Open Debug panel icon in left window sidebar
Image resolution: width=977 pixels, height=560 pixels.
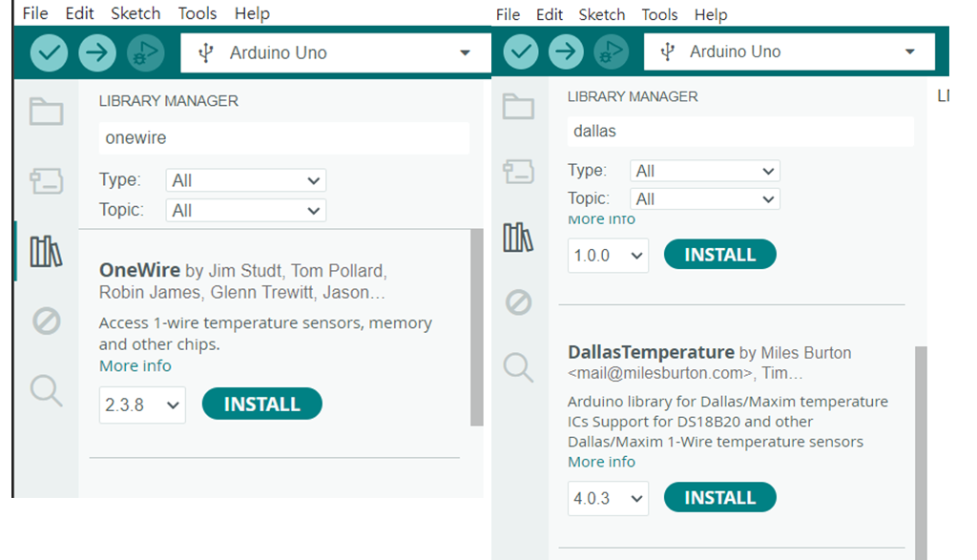click(x=46, y=321)
